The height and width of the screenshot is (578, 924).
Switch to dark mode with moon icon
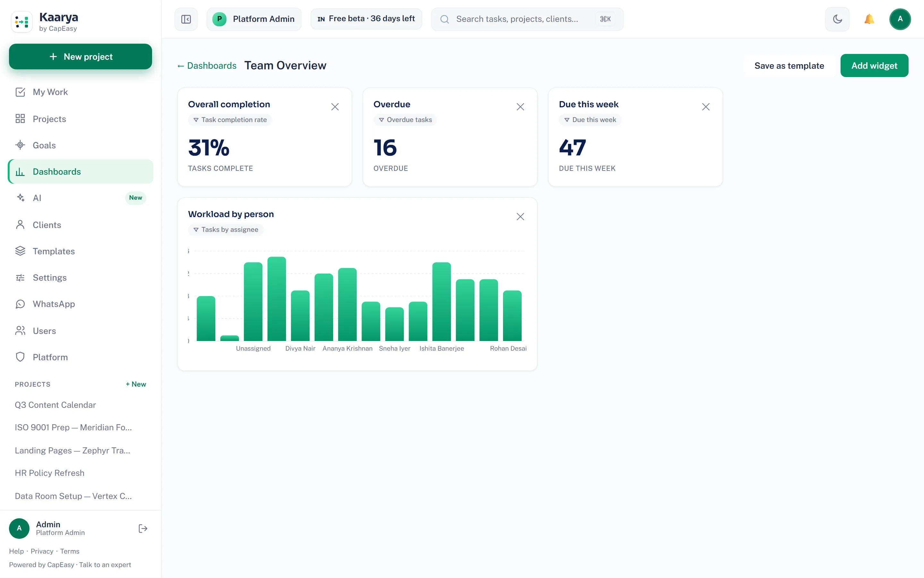tap(837, 19)
